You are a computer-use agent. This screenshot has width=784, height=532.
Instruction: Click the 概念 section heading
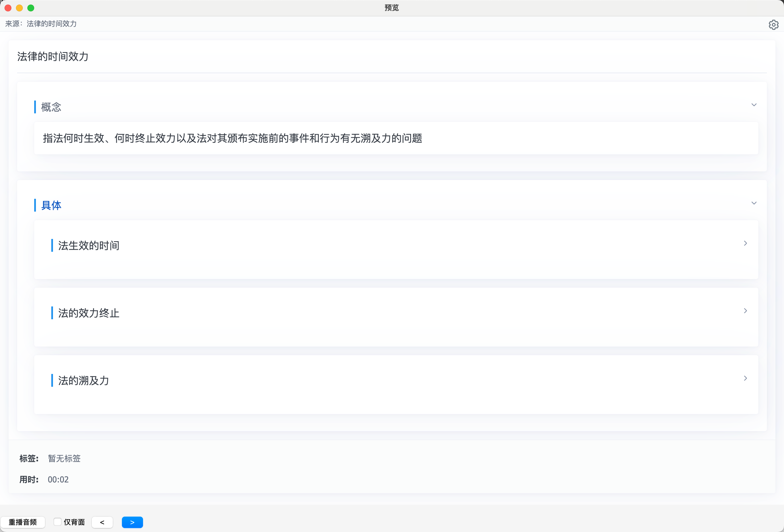[x=51, y=107]
